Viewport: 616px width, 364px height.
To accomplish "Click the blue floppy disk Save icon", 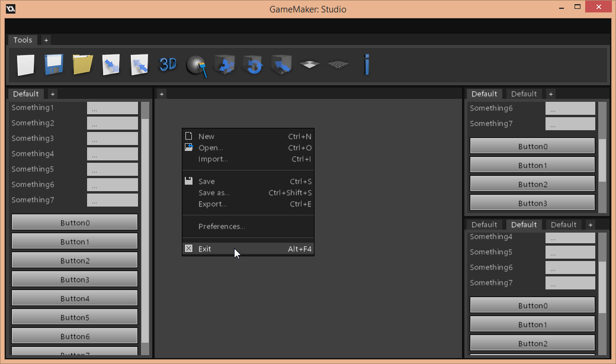I will pyautogui.click(x=54, y=65).
